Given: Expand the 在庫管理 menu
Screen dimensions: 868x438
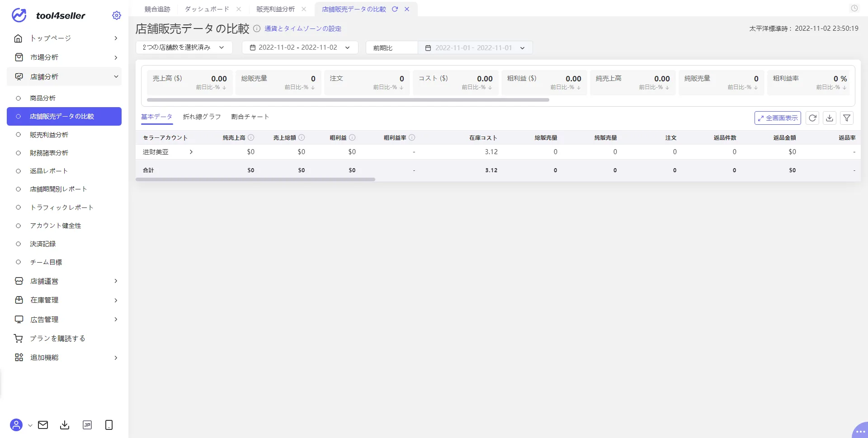Looking at the screenshot, I should [116, 300].
